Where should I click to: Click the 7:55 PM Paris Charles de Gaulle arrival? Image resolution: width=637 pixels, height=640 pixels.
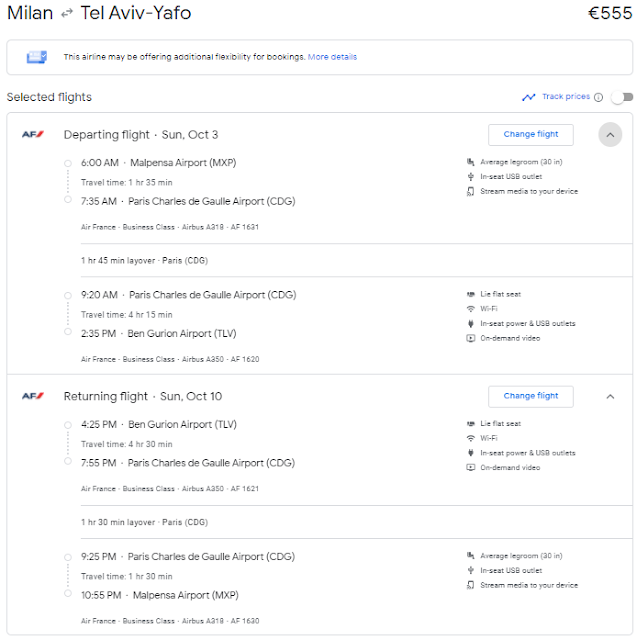pyautogui.click(x=188, y=463)
